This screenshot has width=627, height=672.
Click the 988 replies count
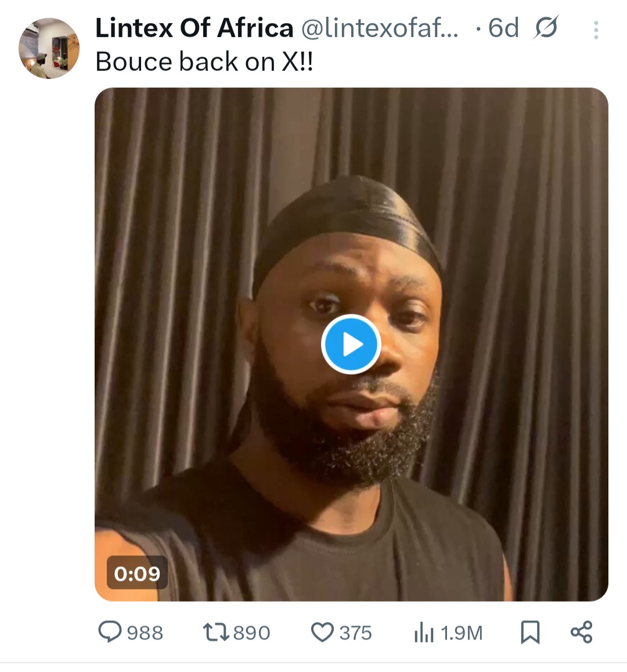point(145,633)
